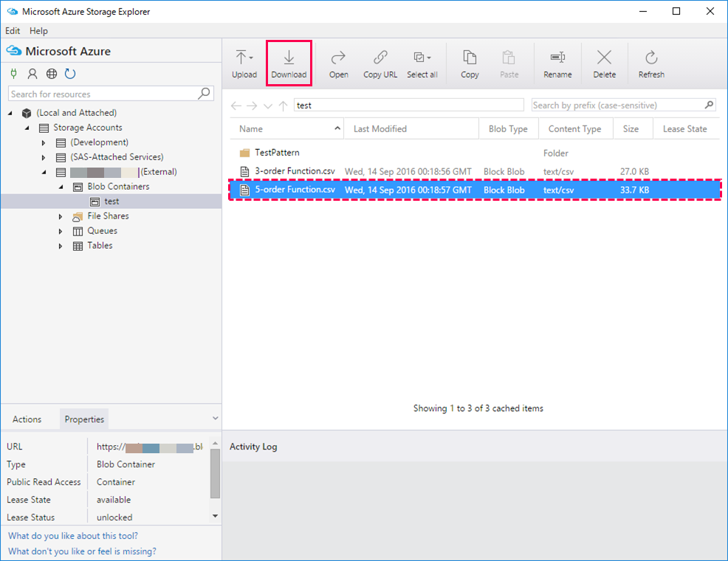The width and height of the screenshot is (728, 561).
Task: Select the File Shares tree item
Action: pos(108,216)
